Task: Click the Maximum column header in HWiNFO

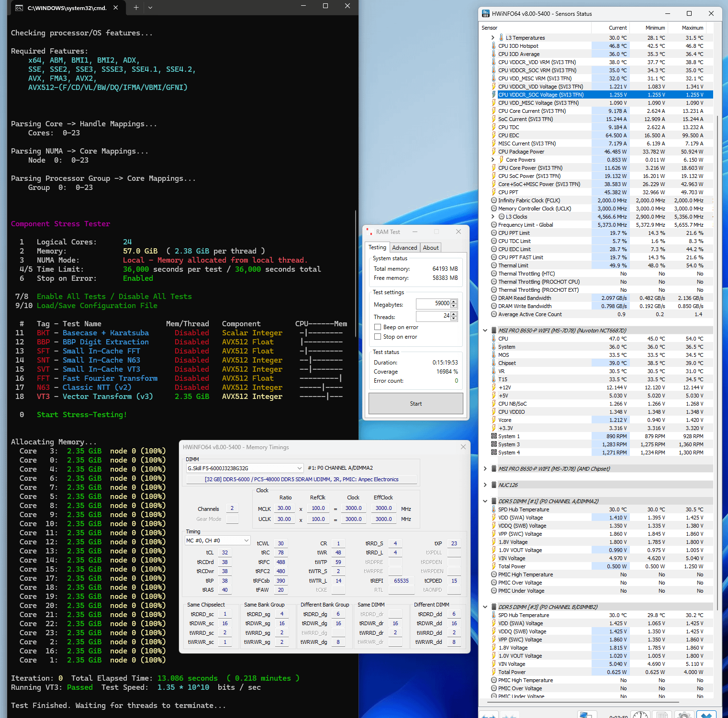Action: [687, 28]
